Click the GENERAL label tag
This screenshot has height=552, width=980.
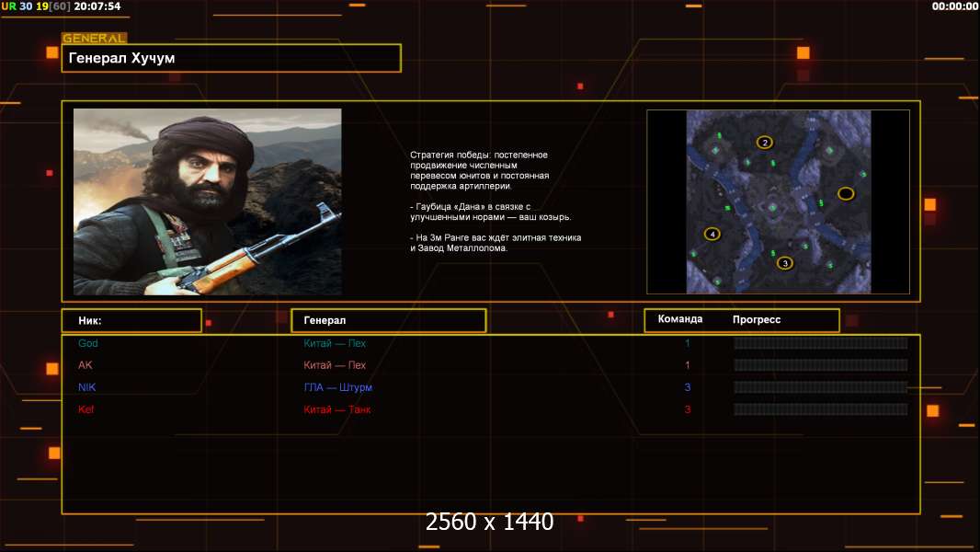pyautogui.click(x=95, y=38)
